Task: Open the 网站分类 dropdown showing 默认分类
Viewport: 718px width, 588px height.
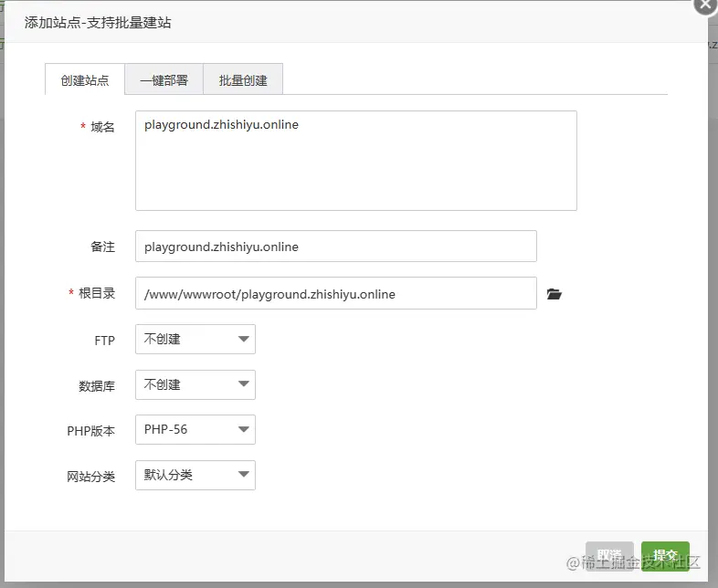Action: 195,475
